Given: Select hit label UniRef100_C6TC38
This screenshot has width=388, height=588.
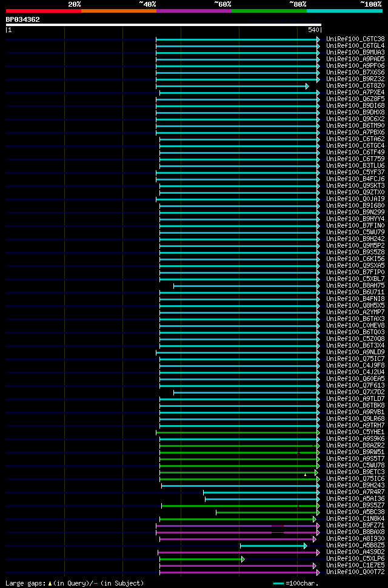Looking at the screenshot, I should pyautogui.click(x=355, y=39).
